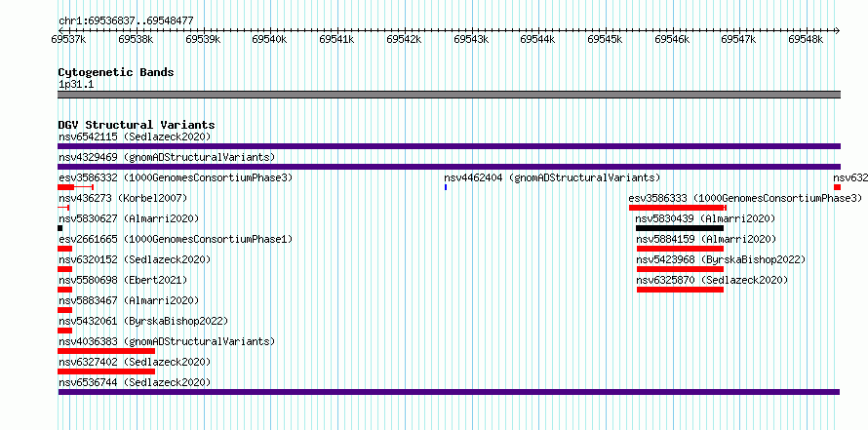Click the nsv6320152 short red bar
868x430 pixels.
(64, 269)
